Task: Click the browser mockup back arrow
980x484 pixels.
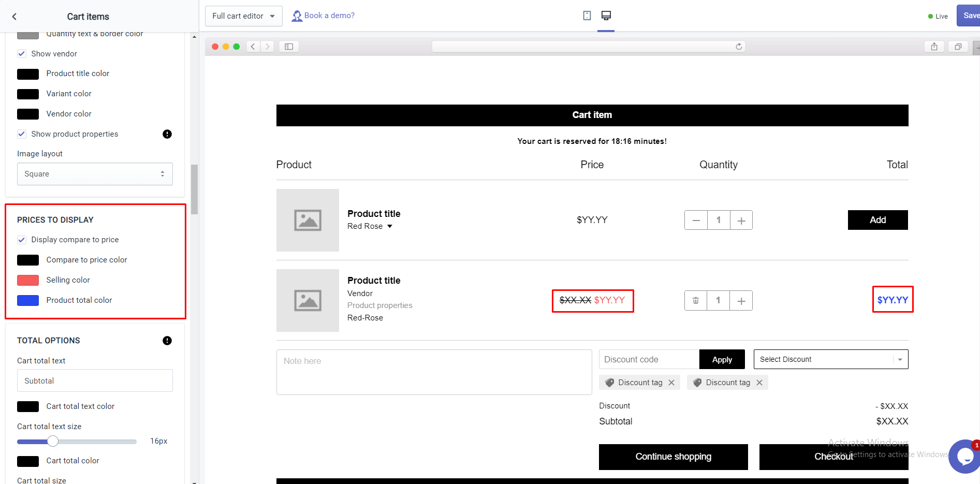Action: [x=253, y=47]
